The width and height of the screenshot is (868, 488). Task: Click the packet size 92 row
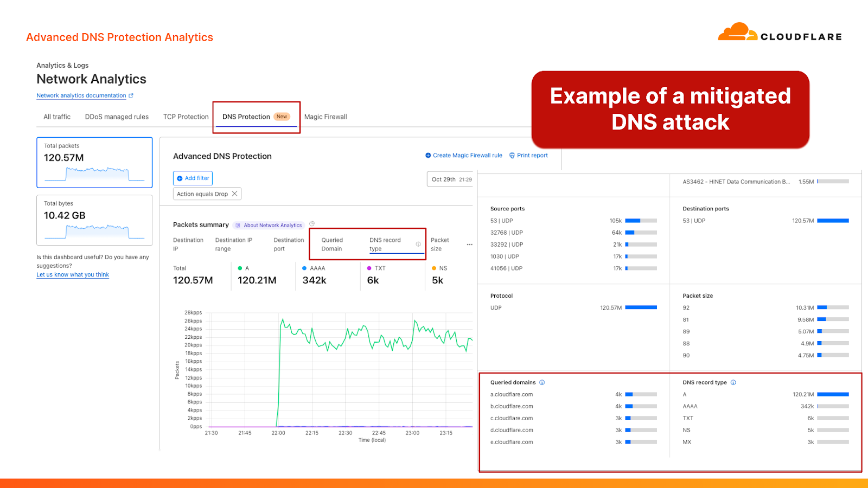[x=765, y=308]
